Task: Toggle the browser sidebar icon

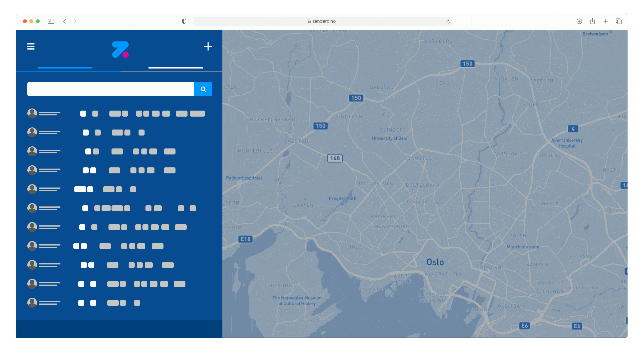Action: click(51, 21)
